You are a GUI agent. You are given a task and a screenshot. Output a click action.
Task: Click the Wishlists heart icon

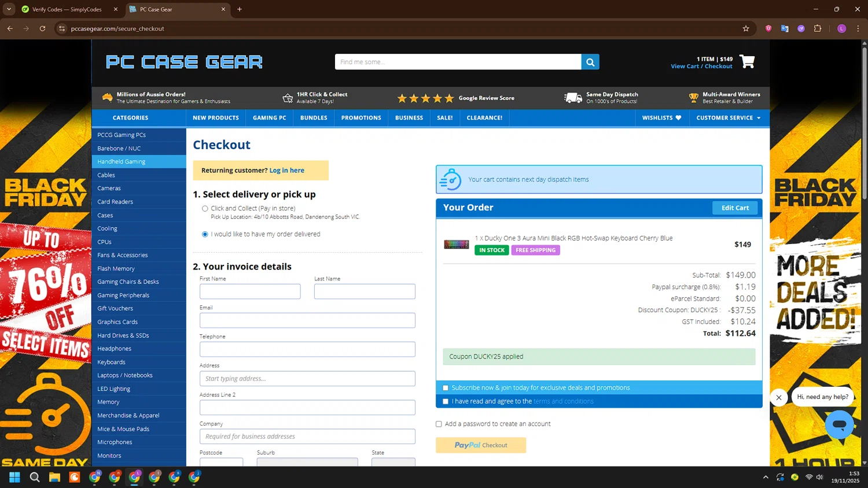678,118
